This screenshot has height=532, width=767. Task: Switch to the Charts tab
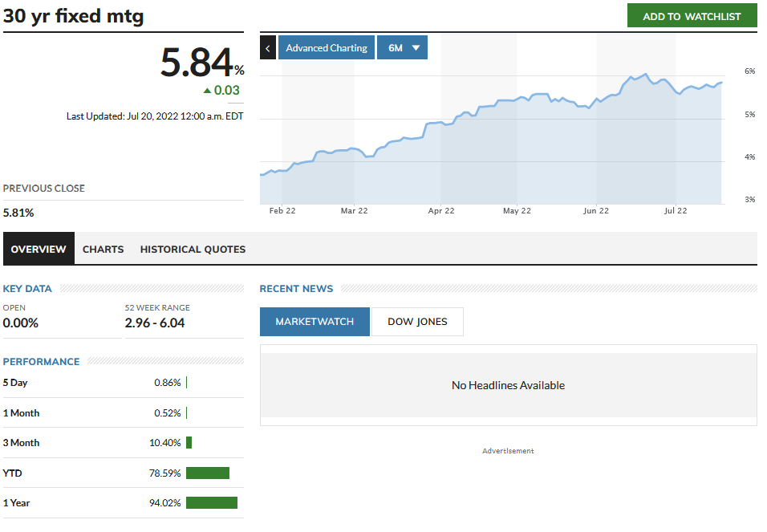coord(103,249)
